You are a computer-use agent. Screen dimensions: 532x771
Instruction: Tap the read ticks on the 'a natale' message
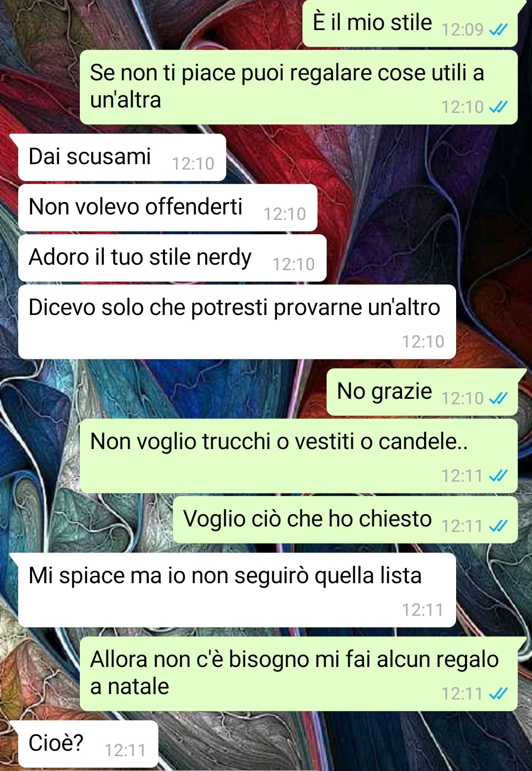click(x=498, y=694)
